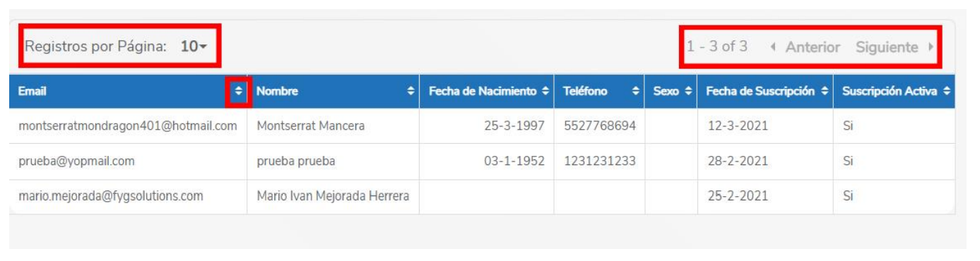The height and width of the screenshot is (261, 980).
Task: Select the prueba@yopmail.com row
Action: (482, 162)
